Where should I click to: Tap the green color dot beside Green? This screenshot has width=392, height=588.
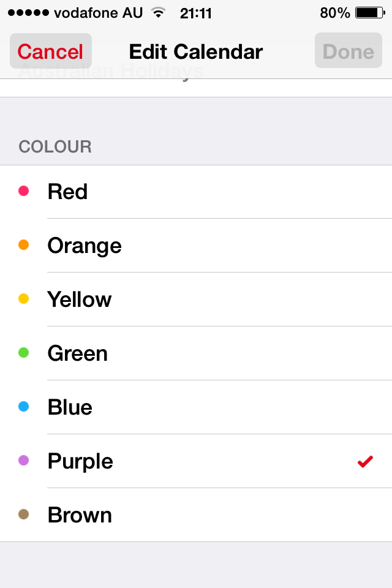click(x=24, y=352)
